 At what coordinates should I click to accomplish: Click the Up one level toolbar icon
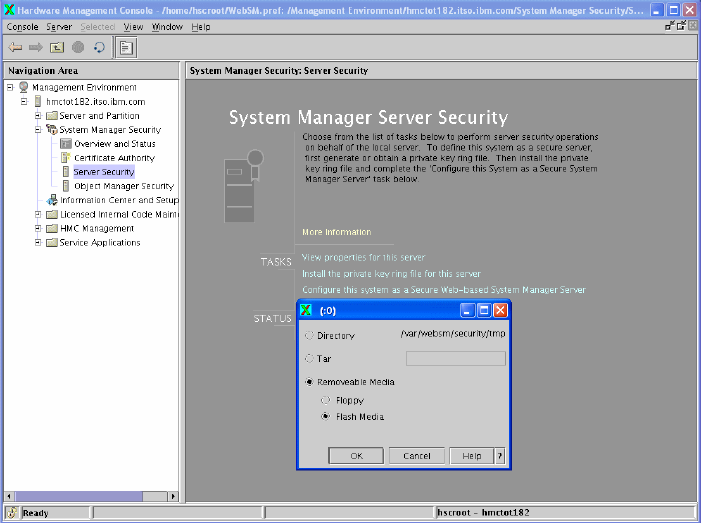[57, 47]
